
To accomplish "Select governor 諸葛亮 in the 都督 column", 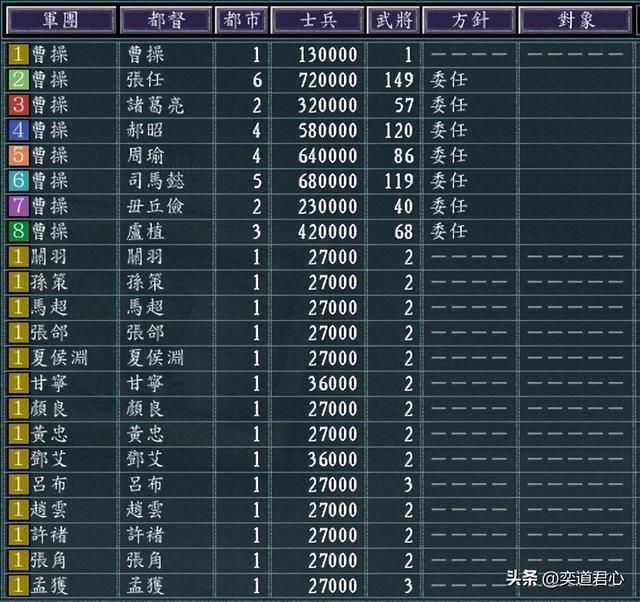I will pyautogui.click(x=156, y=105).
